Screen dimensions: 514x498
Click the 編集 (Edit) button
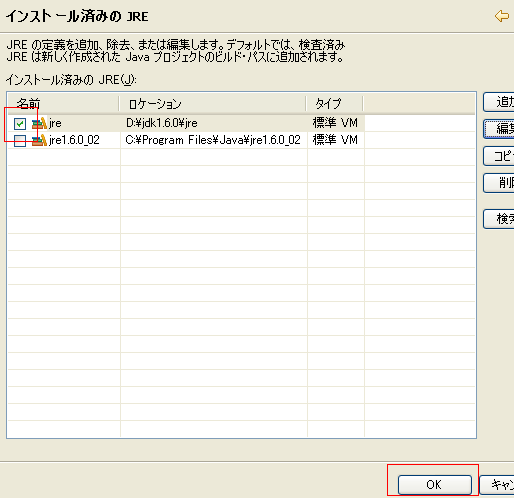(499, 129)
